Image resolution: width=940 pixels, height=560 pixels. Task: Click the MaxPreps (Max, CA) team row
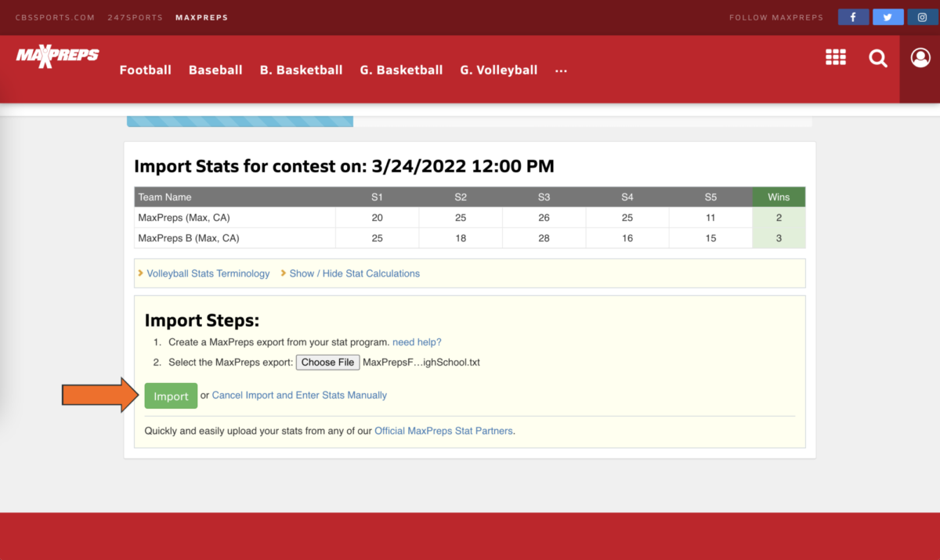point(470,218)
